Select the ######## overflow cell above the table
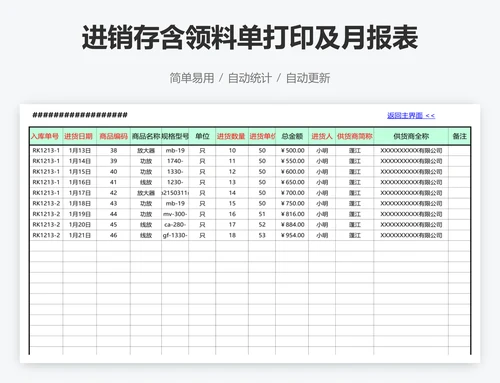500x383 pixels. [80, 115]
